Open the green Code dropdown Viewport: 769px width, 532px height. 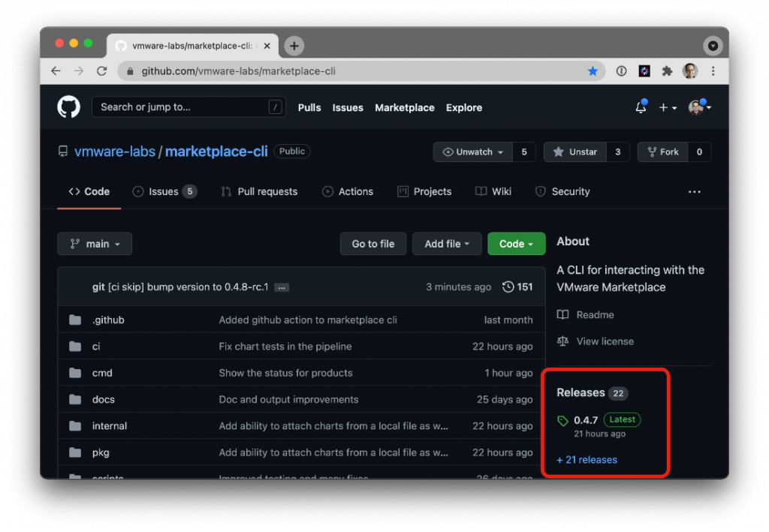tap(516, 244)
